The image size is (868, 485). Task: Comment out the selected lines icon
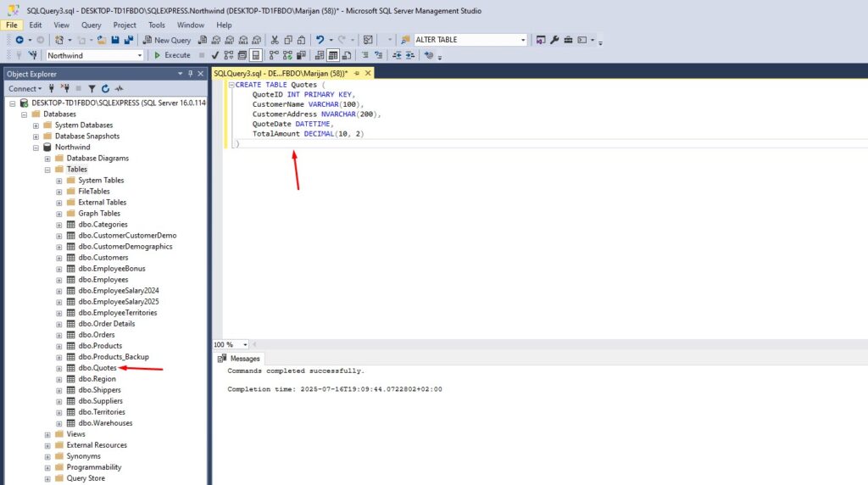[x=364, y=55]
